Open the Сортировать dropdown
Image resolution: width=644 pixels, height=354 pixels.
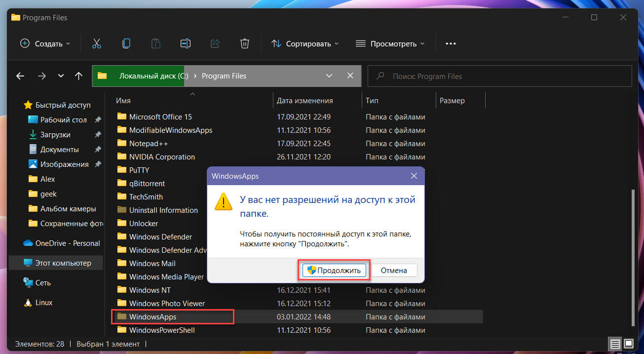(x=305, y=43)
